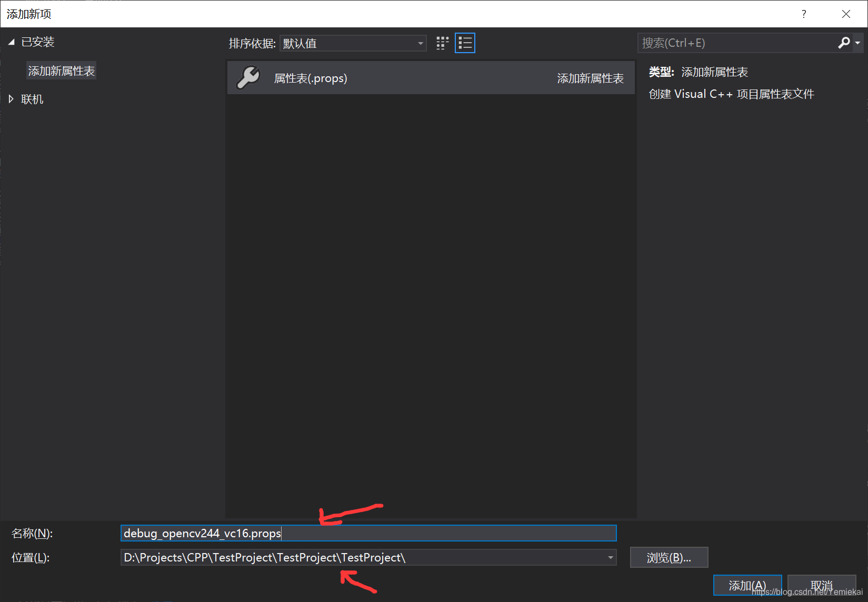Select the 属性表(.props) template row

(431, 78)
